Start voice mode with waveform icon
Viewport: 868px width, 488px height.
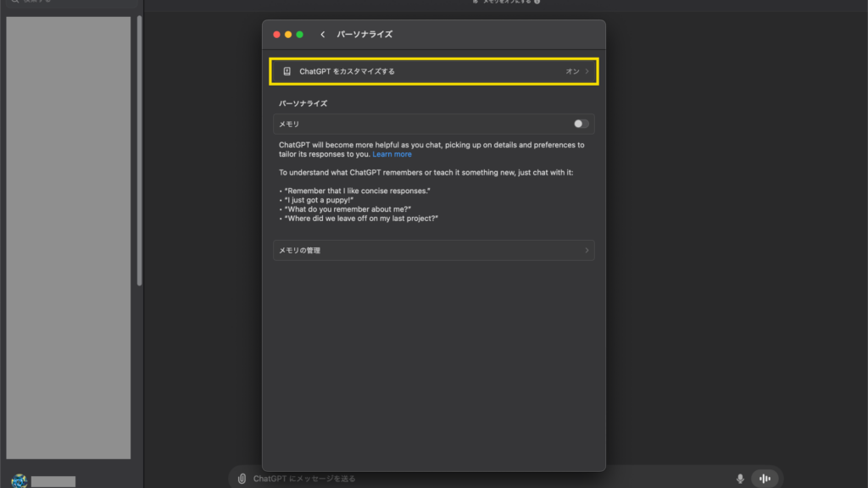click(765, 479)
